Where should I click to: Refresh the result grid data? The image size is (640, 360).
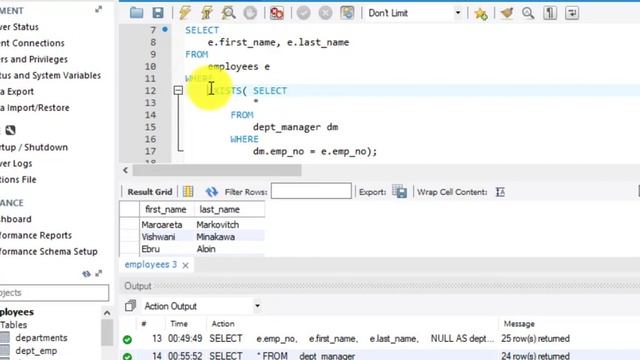point(211,191)
